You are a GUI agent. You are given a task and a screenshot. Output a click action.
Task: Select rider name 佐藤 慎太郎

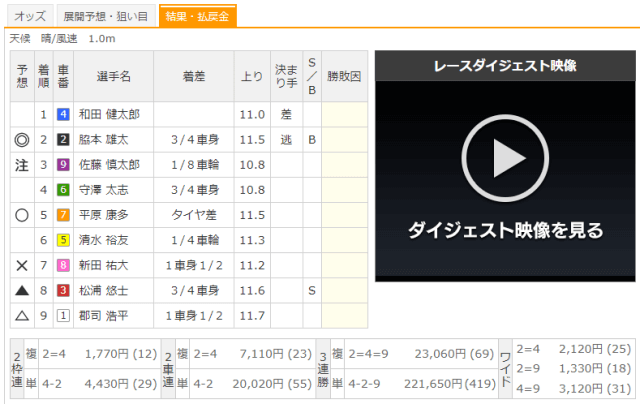pyautogui.click(x=109, y=165)
